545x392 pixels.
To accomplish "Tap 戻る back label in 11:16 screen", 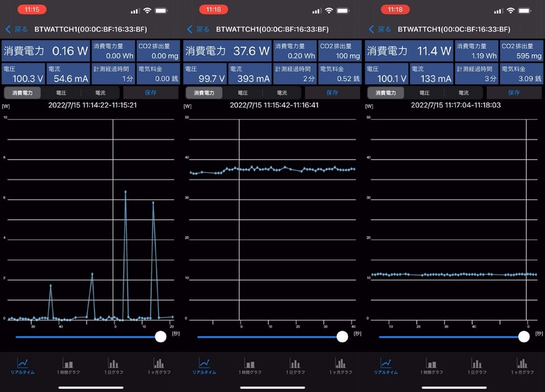I will (x=202, y=29).
